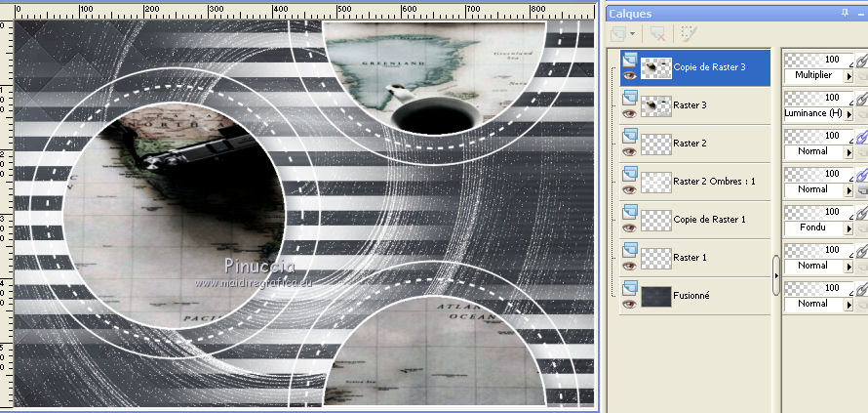Adjust opacity slider of Raster 3 layer
The image size is (868, 413).
pyautogui.click(x=818, y=98)
